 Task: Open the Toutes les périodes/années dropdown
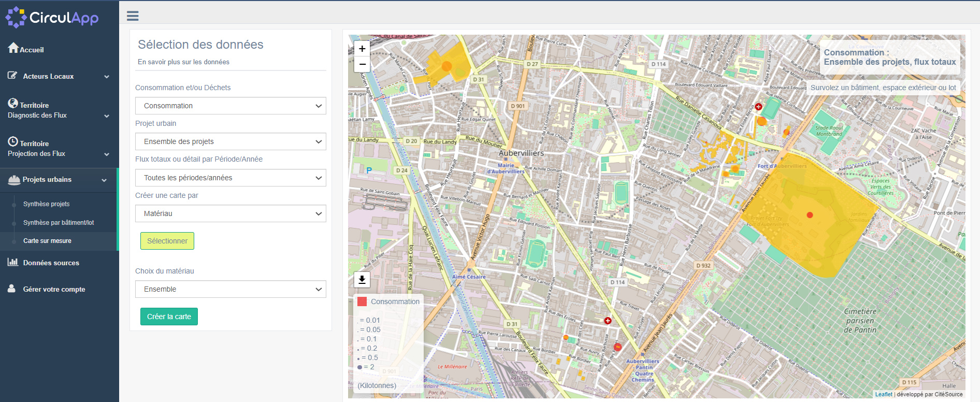click(x=230, y=178)
